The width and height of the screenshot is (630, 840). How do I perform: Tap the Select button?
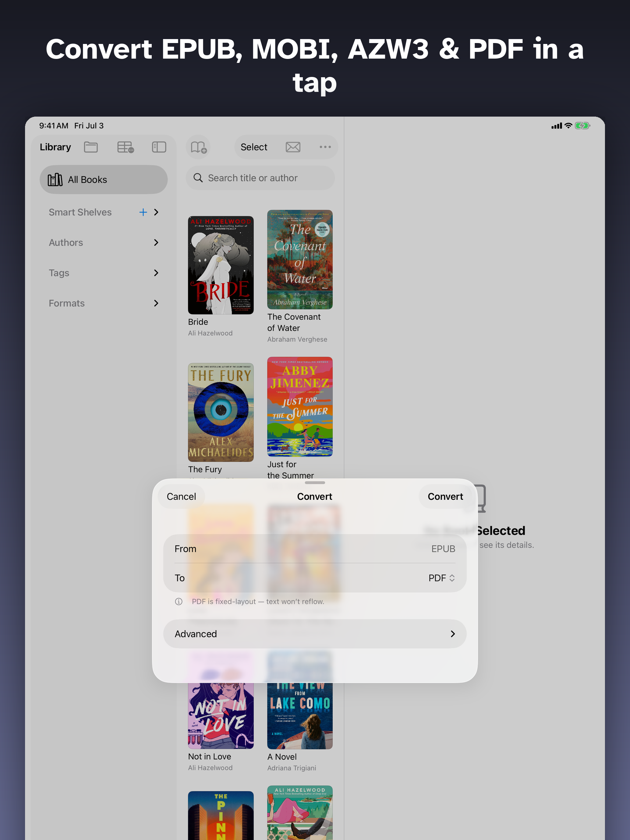click(x=254, y=147)
